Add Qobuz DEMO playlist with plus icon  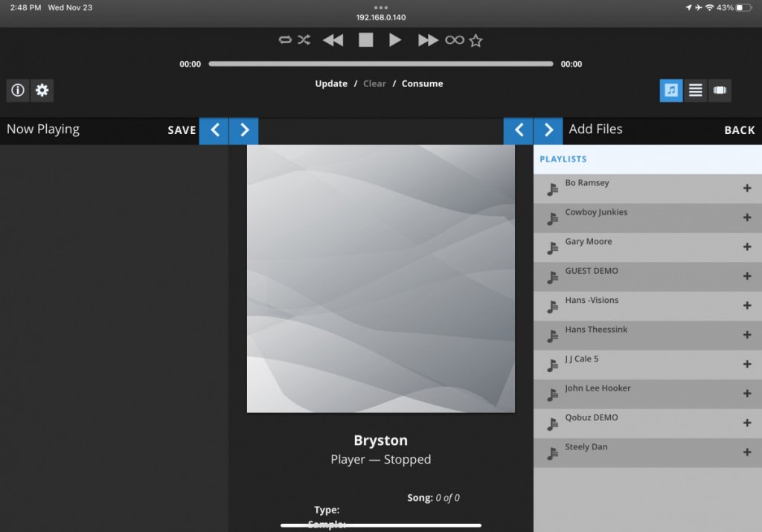(747, 423)
